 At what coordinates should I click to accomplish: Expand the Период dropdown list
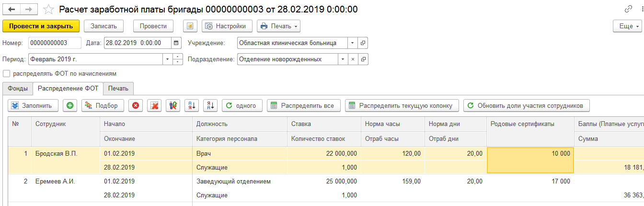167,59
